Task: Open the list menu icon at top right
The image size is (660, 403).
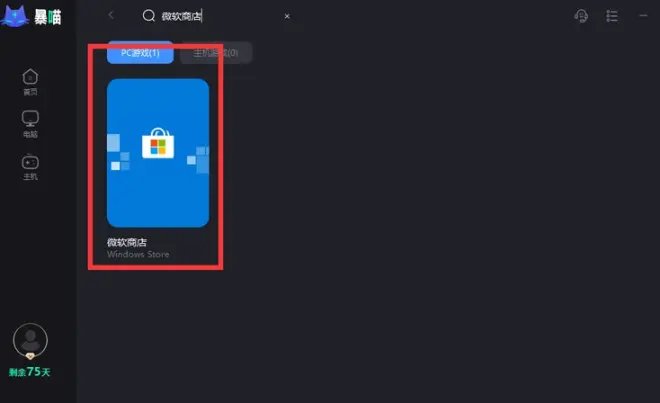Action: (612, 16)
